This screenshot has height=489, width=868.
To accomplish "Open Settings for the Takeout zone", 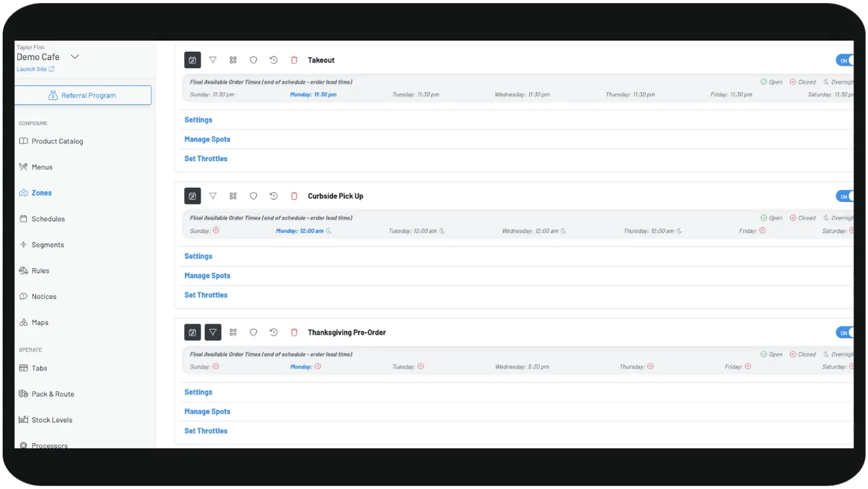I will (x=198, y=120).
